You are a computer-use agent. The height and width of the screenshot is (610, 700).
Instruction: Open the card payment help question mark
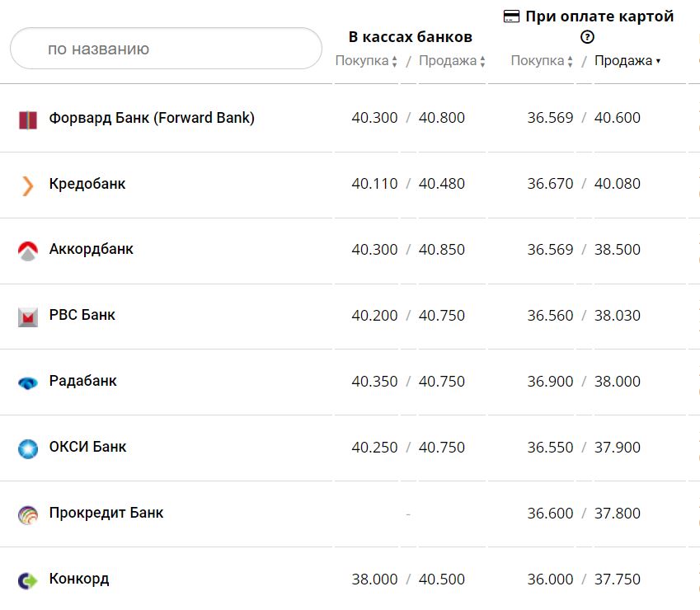click(588, 36)
